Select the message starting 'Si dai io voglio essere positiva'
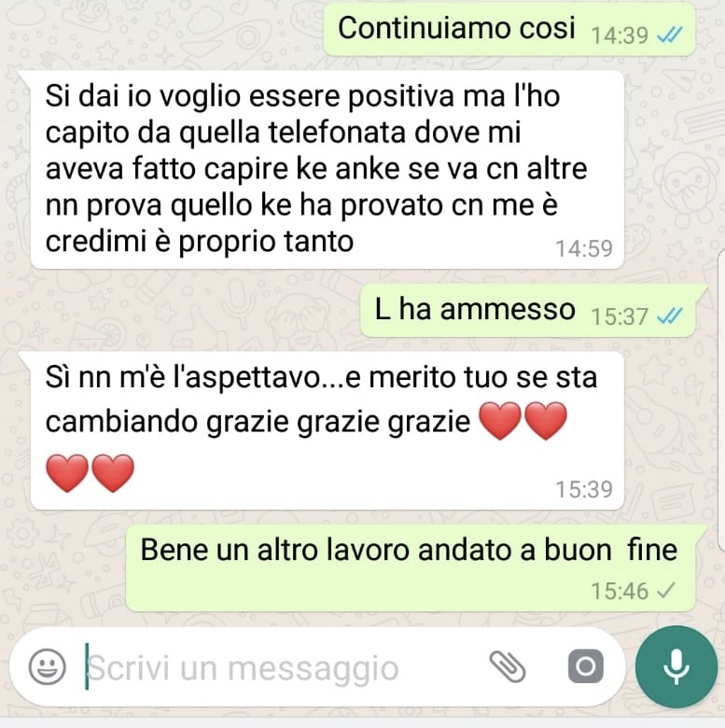 pyautogui.click(x=327, y=170)
